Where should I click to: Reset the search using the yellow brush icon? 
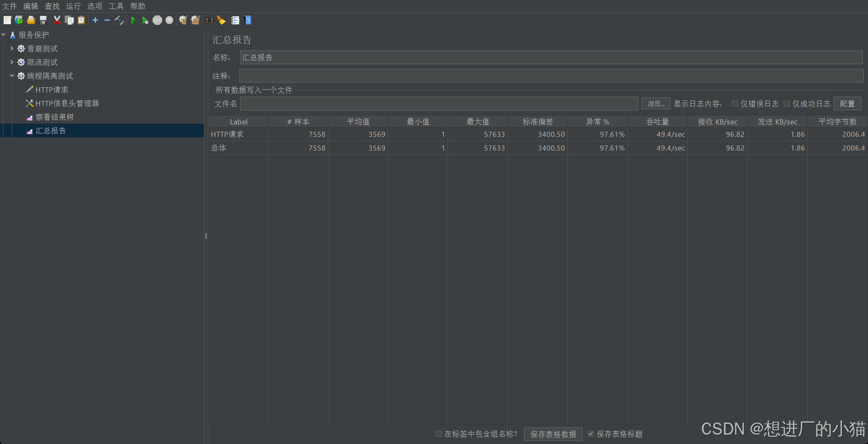[x=221, y=20]
